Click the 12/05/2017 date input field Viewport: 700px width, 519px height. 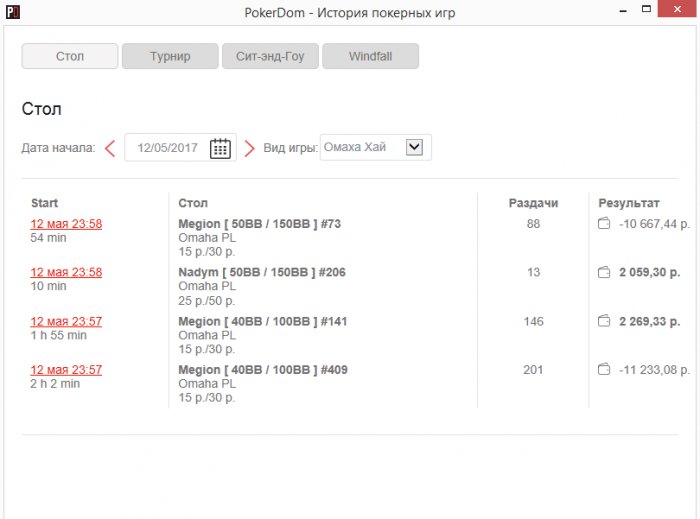tap(168, 148)
